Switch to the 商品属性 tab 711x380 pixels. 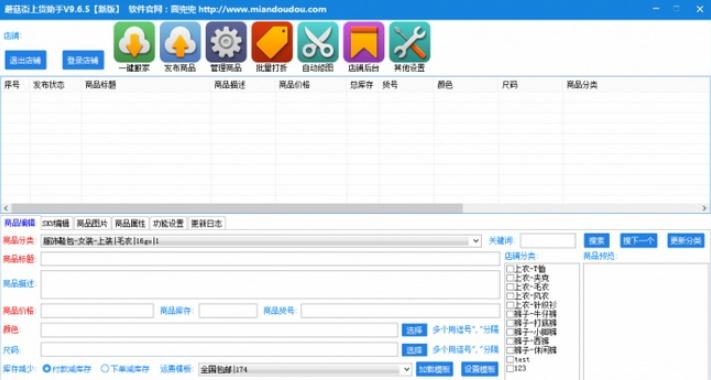130,223
